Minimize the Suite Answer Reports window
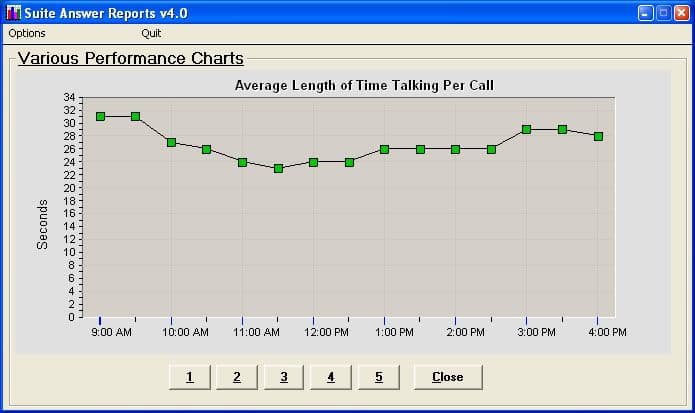The image size is (695, 413). pos(646,13)
